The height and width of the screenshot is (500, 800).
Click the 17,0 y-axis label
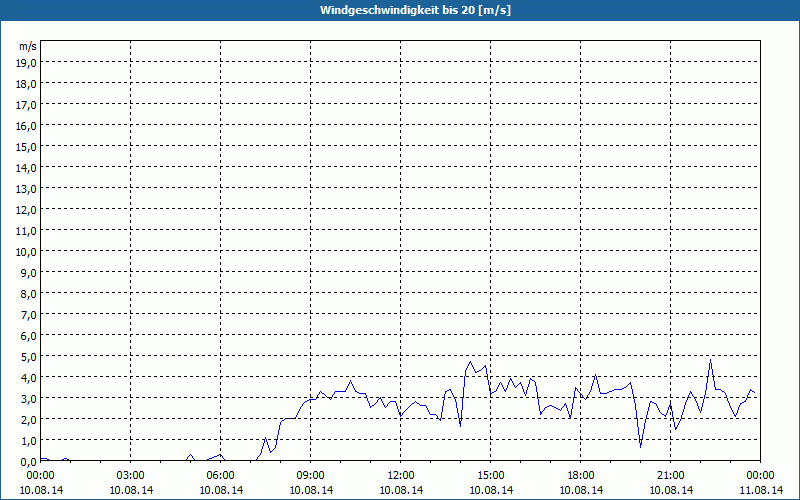[x=26, y=105]
